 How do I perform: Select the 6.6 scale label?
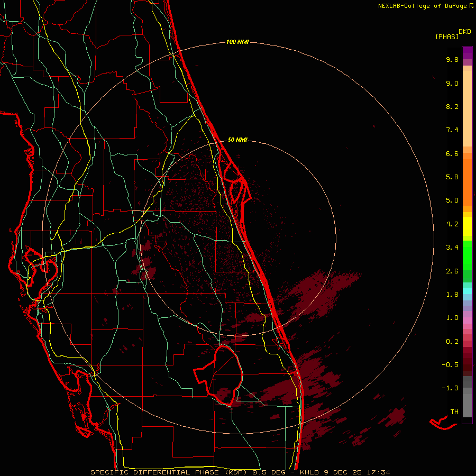[452, 153]
